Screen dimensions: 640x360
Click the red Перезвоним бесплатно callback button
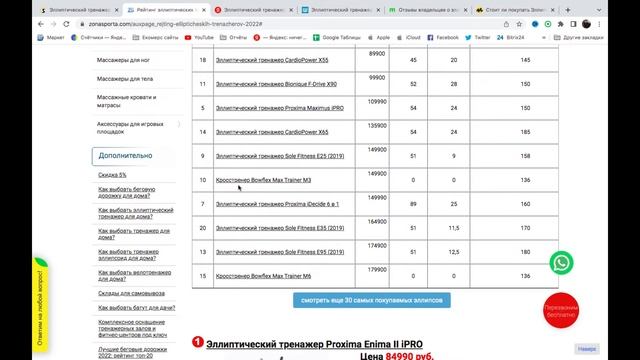561,311
